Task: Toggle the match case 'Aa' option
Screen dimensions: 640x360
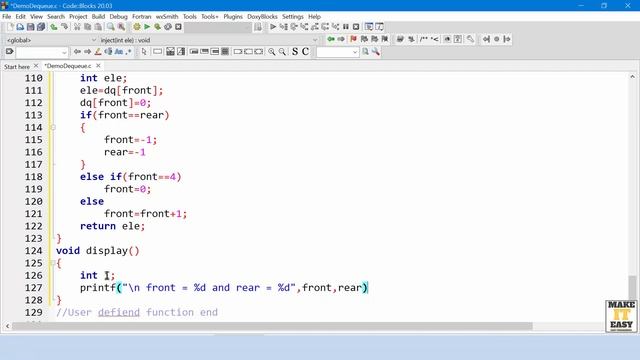Action: pos(119,52)
